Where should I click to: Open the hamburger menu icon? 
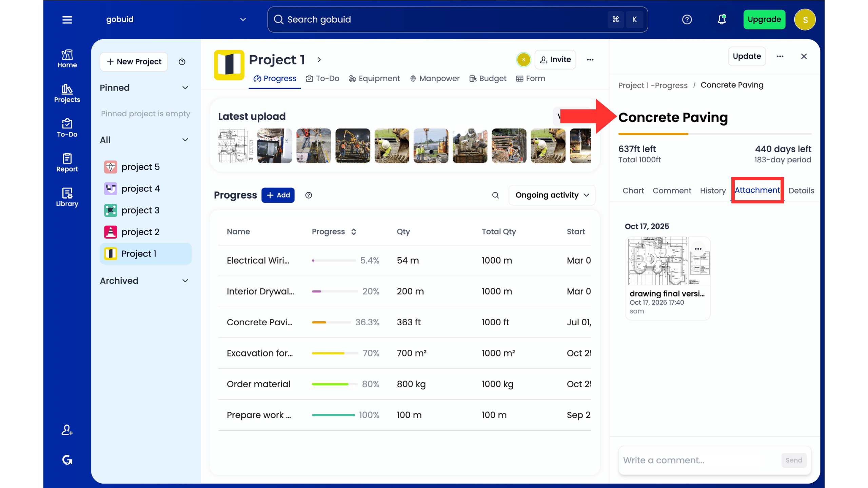pyautogui.click(x=67, y=20)
